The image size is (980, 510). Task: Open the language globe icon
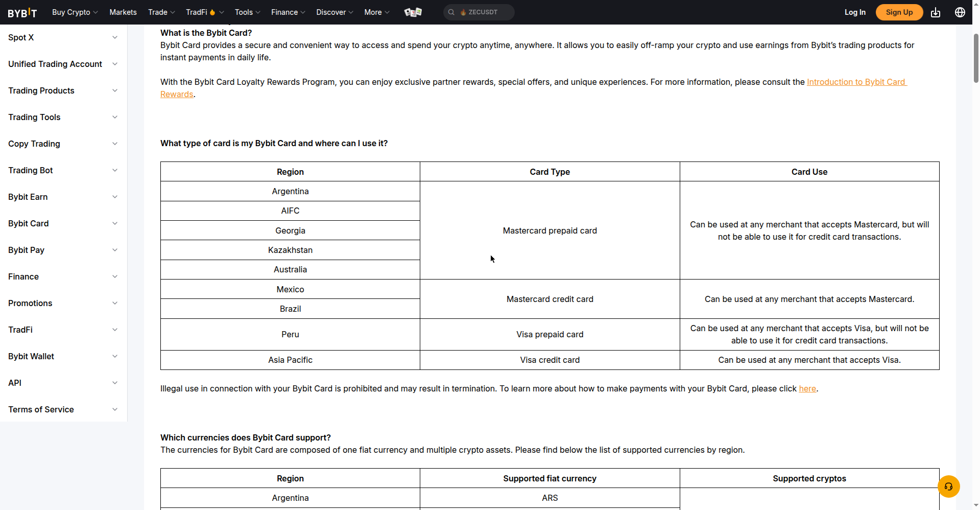[960, 12]
